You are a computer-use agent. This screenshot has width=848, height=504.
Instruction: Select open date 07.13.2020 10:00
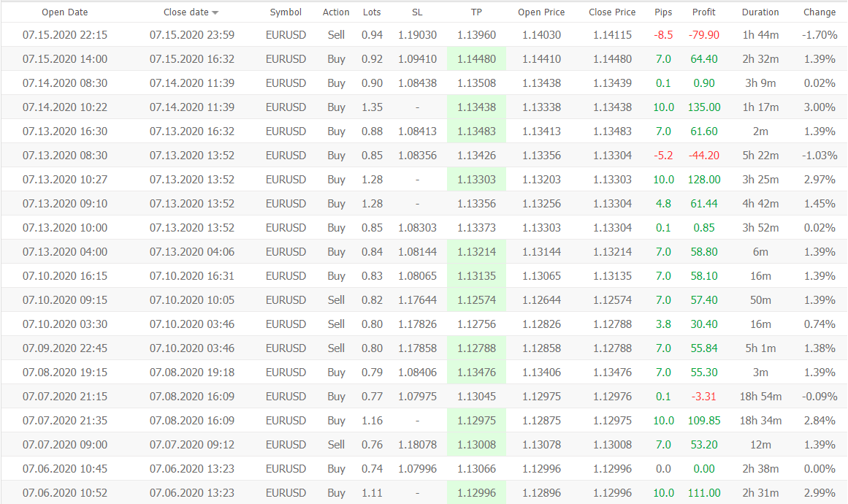pyautogui.click(x=65, y=228)
